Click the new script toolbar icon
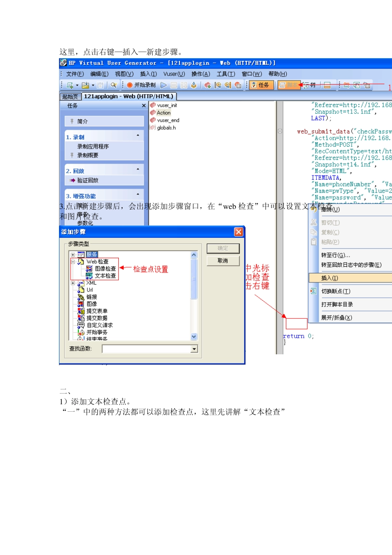392x555 pixels. [x=70, y=85]
